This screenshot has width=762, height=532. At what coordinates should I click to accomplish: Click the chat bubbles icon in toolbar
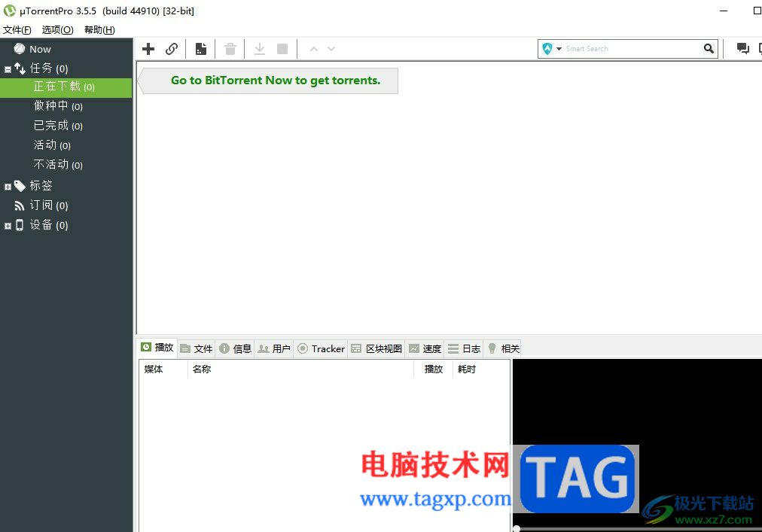tap(742, 49)
